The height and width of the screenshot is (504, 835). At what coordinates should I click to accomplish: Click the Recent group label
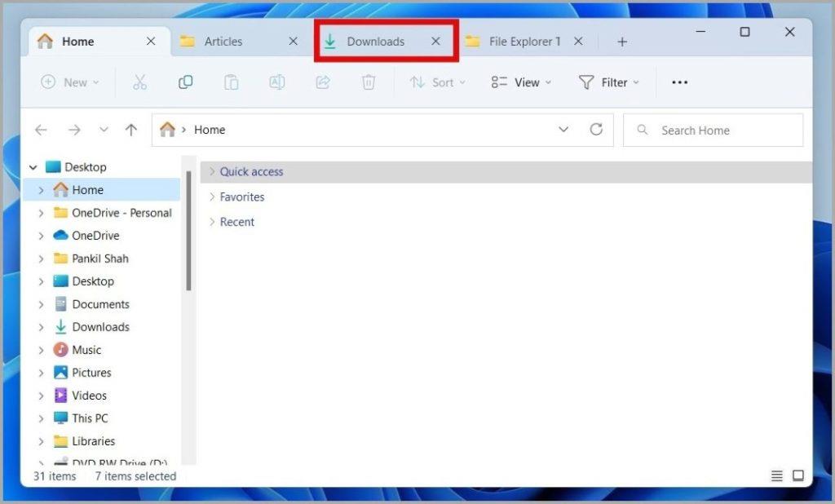[x=237, y=222]
